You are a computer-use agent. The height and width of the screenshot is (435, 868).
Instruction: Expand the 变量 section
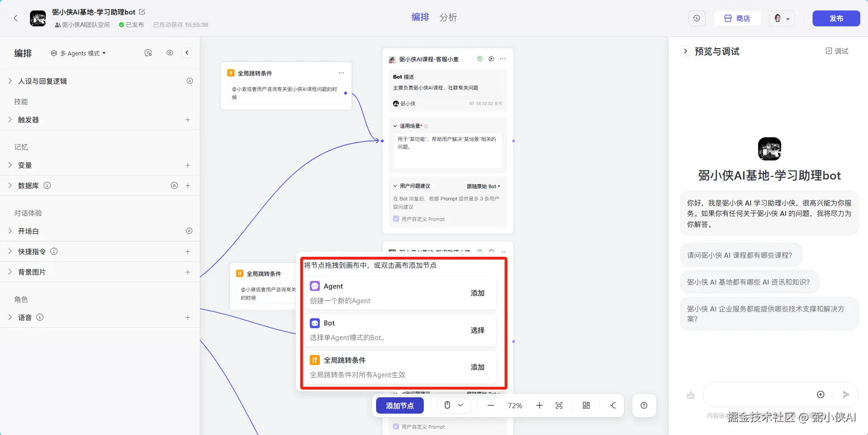pyautogui.click(x=10, y=165)
